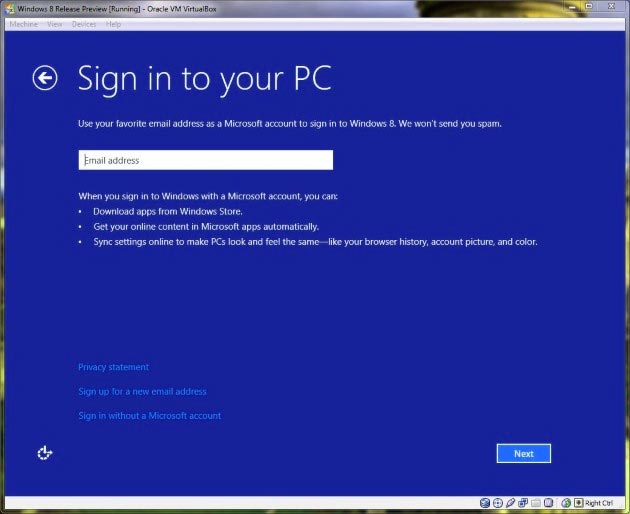630x514 pixels.
Task: Click the hard disk activity status icon
Action: tap(484, 503)
